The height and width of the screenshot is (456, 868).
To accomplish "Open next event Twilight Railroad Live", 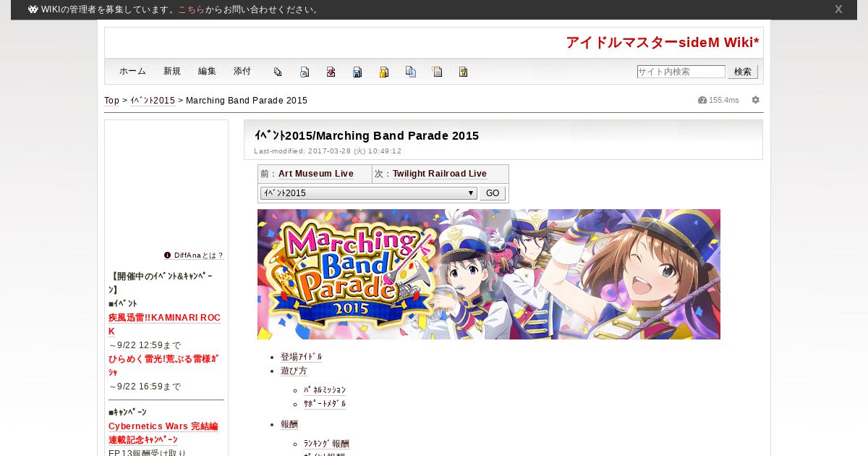I will click(440, 174).
